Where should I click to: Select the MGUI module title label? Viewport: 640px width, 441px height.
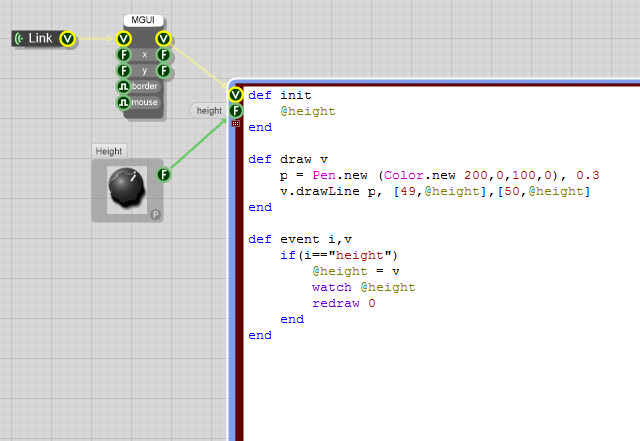[x=144, y=21]
